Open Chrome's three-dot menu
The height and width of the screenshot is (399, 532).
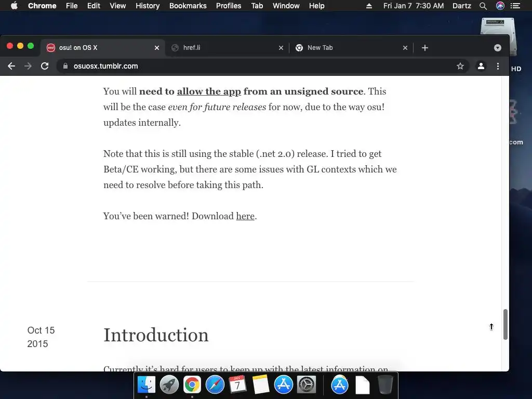coord(498,66)
